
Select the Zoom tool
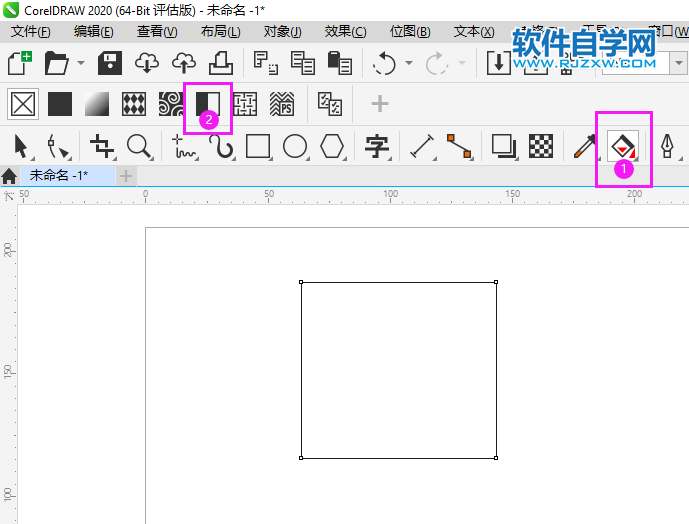[139, 146]
